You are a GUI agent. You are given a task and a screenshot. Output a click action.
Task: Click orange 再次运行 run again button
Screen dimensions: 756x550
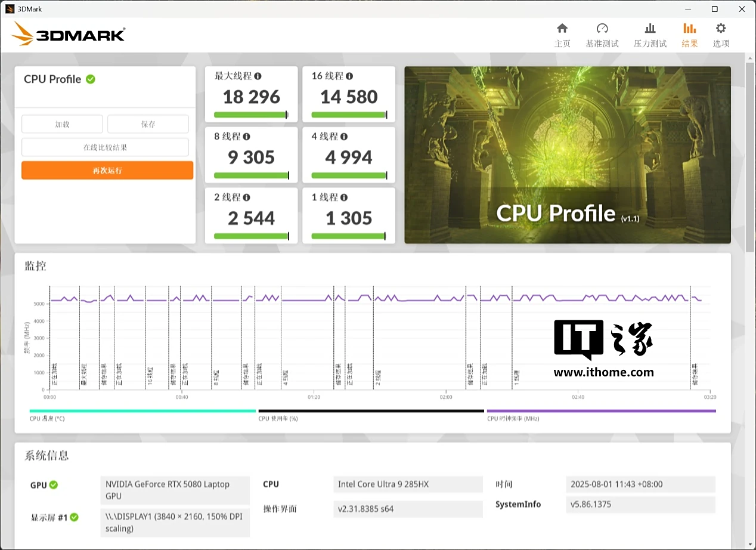click(107, 171)
